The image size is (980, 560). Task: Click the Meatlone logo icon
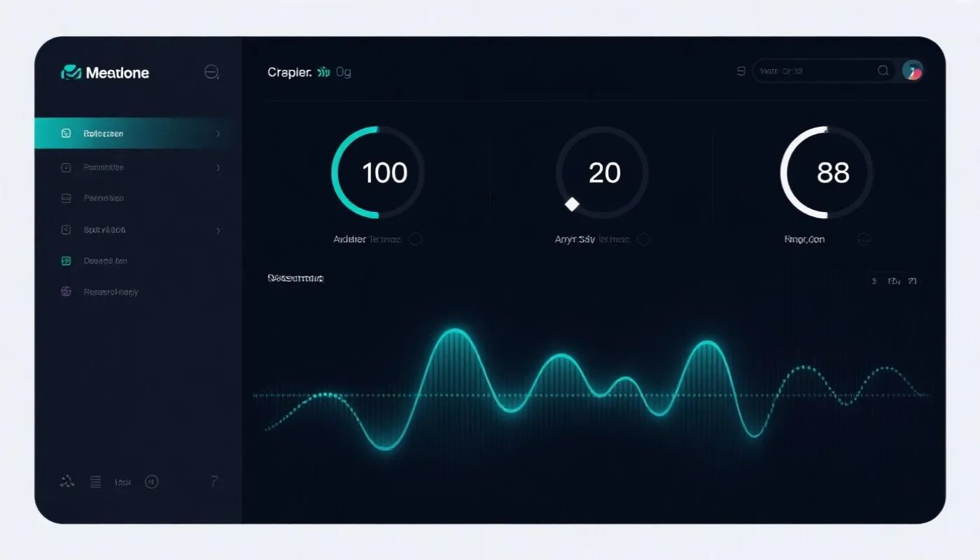pyautogui.click(x=71, y=72)
